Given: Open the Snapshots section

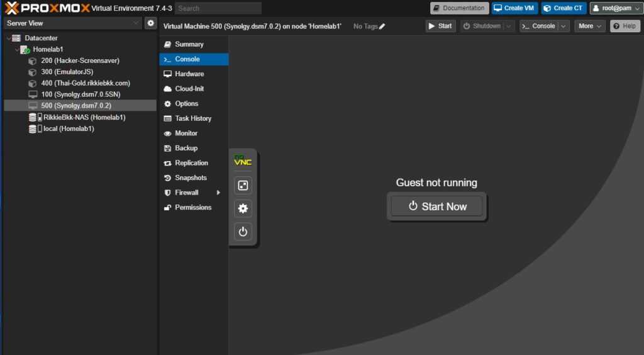Looking at the screenshot, I should (194, 177).
